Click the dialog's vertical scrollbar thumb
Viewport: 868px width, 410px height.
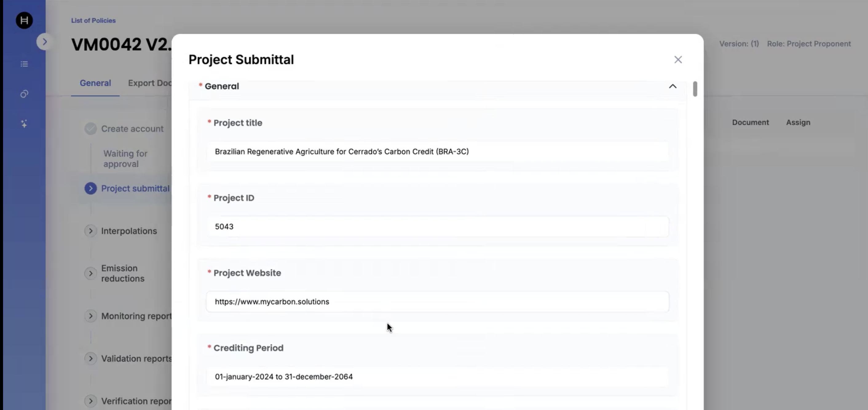(x=695, y=89)
